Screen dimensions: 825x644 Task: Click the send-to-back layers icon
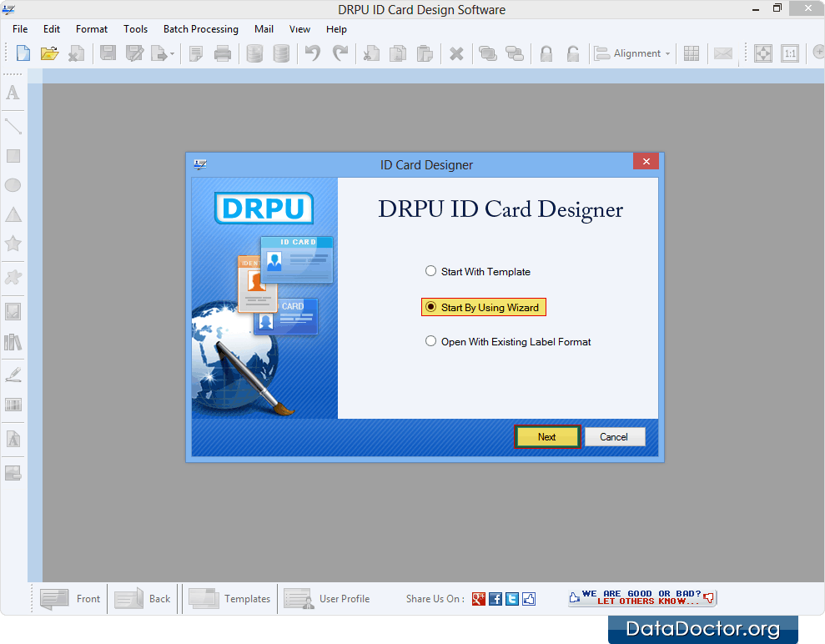tap(514, 53)
